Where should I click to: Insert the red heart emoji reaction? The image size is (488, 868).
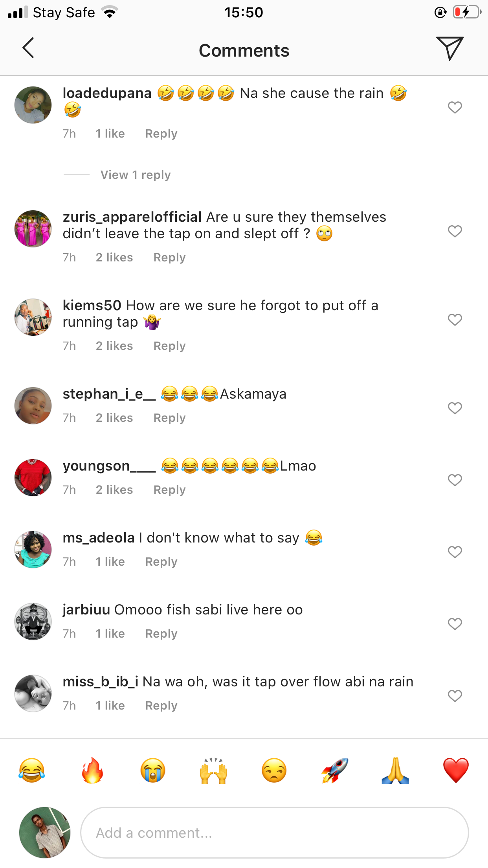point(456,771)
